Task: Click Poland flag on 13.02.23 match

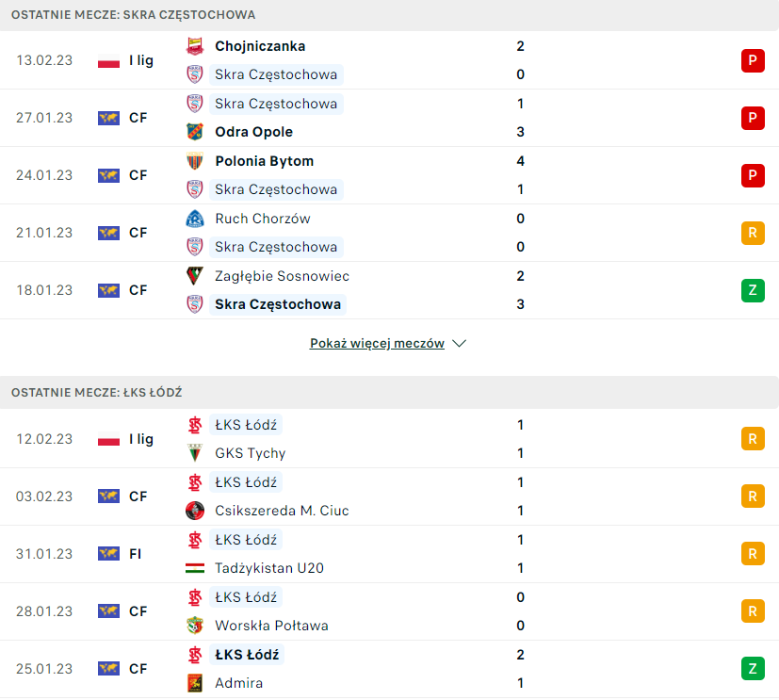Action: point(108,61)
